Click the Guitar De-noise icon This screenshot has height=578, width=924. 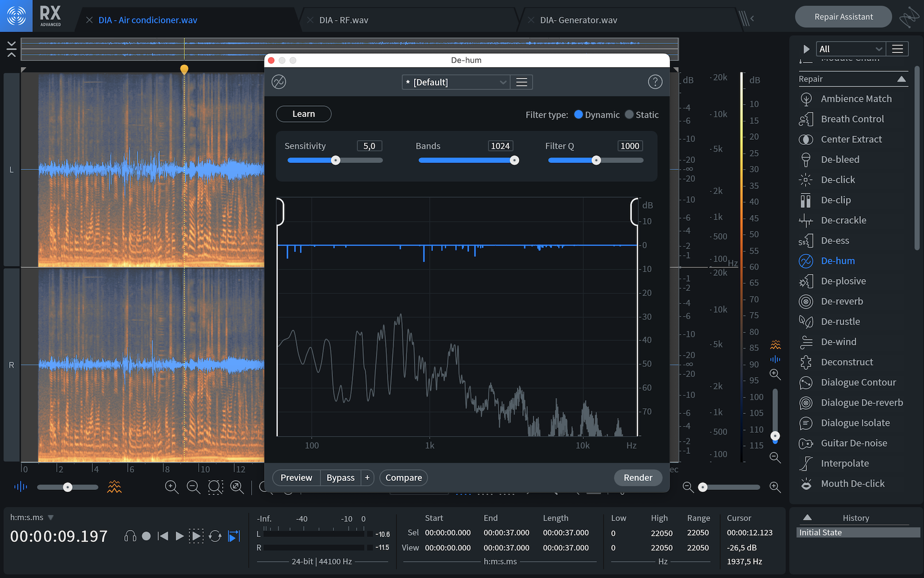pyautogui.click(x=806, y=443)
